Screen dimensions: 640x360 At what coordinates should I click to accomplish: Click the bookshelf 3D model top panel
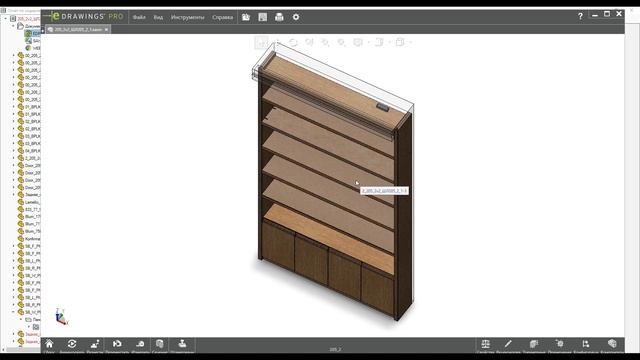coord(335,92)
